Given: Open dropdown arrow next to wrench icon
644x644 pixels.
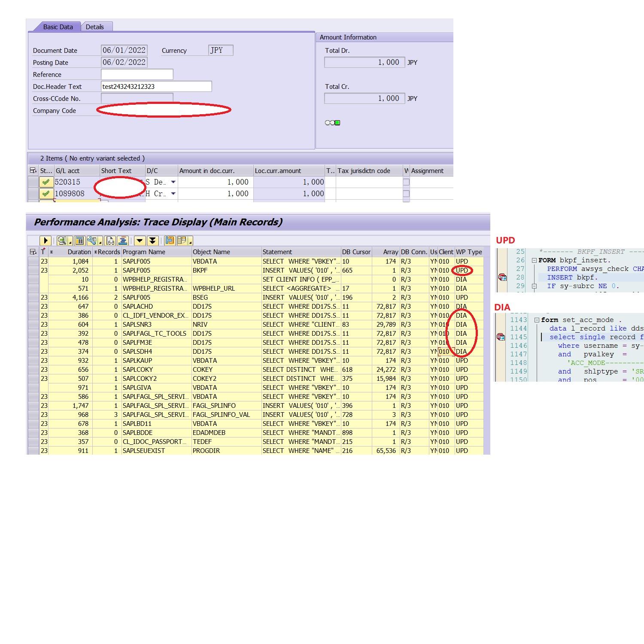Looking at the screenshot, I should [x=100, y=242].
